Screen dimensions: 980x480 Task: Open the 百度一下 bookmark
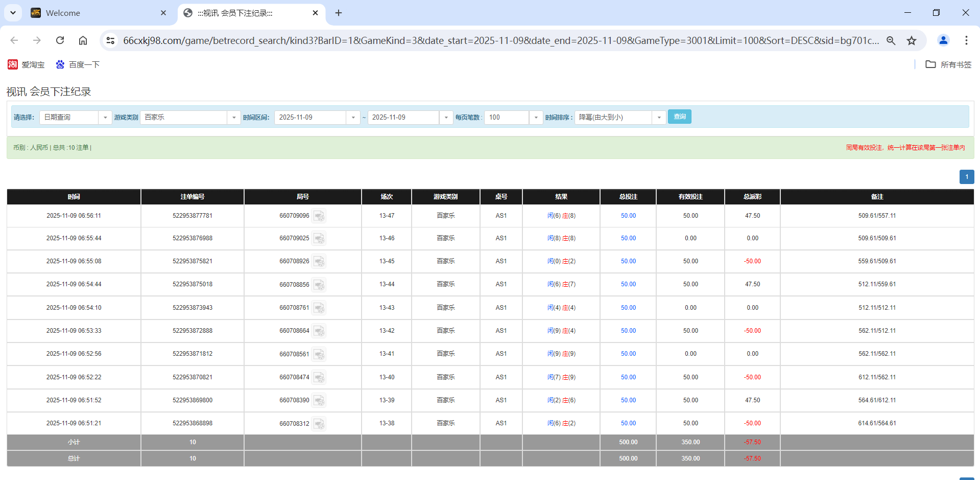point(78,64)
